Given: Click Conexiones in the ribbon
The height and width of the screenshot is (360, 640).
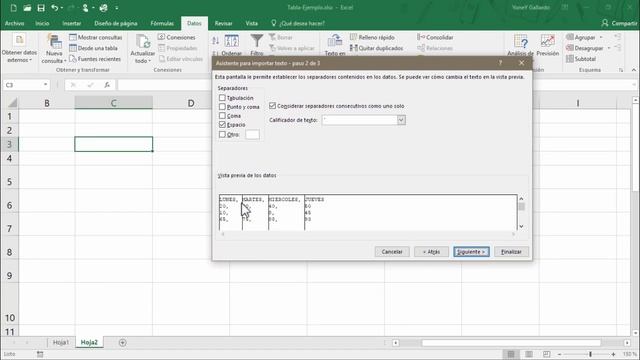Looking at the screenshot, I should click(177, 37).
